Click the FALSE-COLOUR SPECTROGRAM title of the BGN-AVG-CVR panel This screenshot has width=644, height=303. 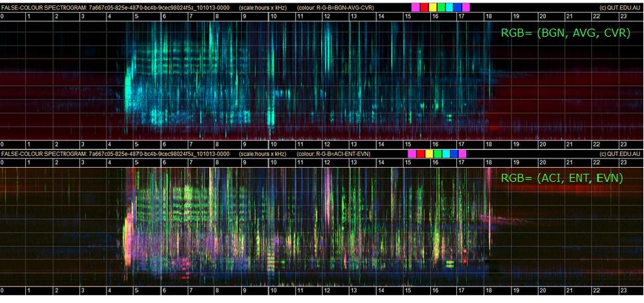(115, 8)
